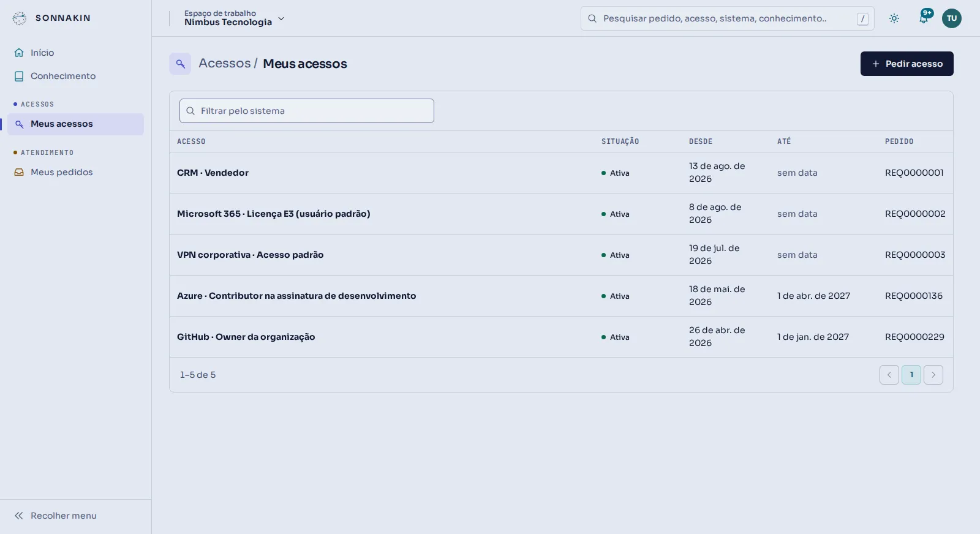Click the Pedir acesso button
The width and height of the screenshot is (980, 534).
907,64
